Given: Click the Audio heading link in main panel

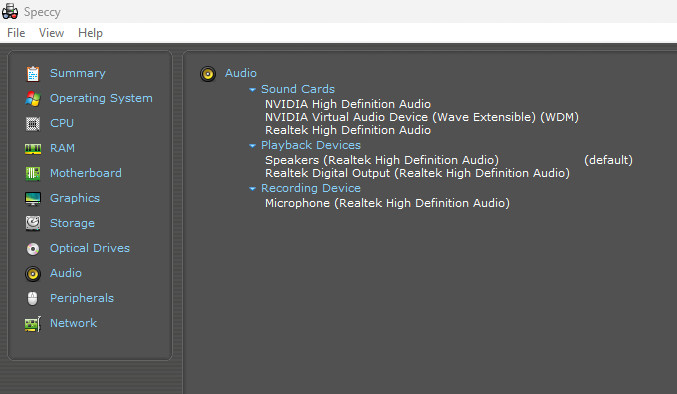Looking at the screenshot, I should click(240, 73).
